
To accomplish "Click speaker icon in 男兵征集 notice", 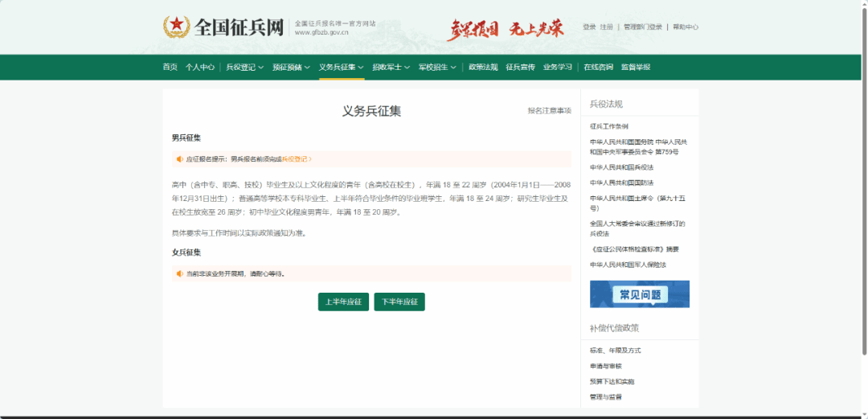I will (180, 159).
